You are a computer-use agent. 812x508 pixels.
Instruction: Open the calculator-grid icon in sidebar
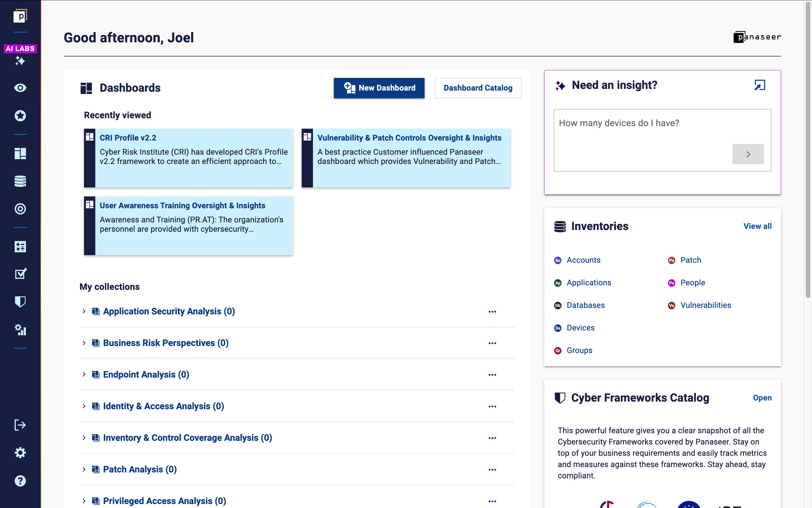(x=20, y=247)
